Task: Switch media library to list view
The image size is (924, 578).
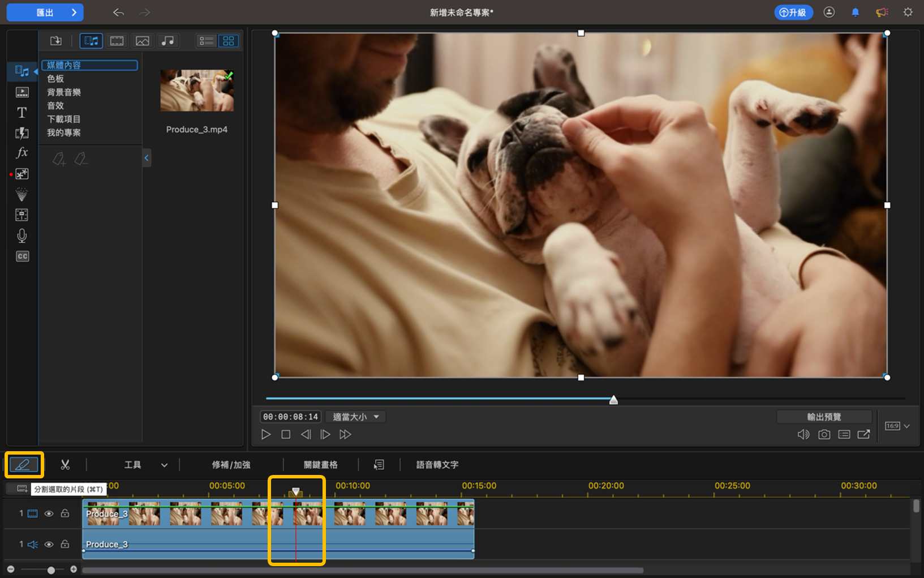Action: pos(207,41)
